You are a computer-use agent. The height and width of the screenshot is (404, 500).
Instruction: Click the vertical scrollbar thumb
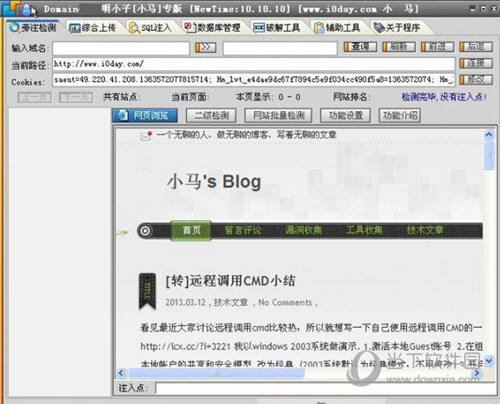point(489,155)
